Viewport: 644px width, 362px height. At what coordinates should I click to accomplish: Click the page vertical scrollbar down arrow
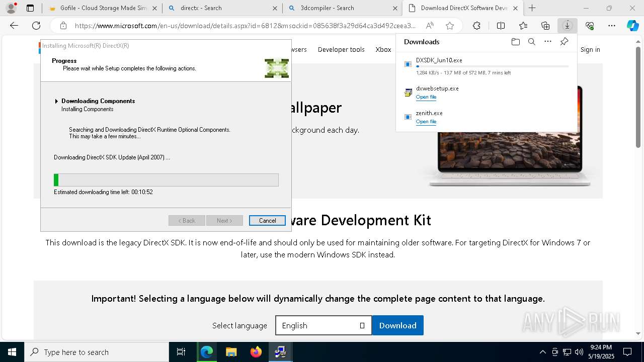[639, 333]
